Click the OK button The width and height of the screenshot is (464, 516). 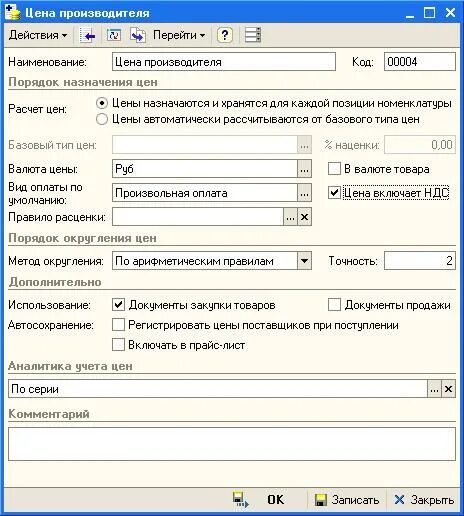pos(275,500)
